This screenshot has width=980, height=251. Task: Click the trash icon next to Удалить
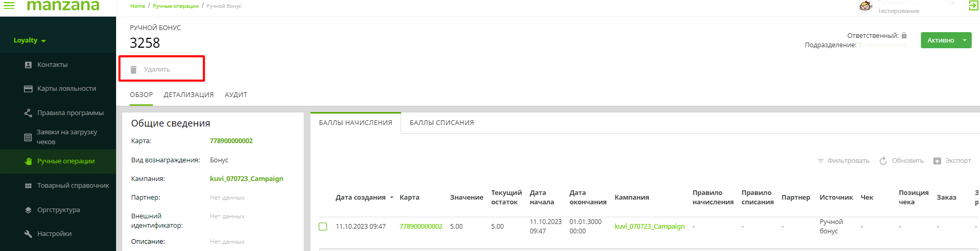point(134,69)
